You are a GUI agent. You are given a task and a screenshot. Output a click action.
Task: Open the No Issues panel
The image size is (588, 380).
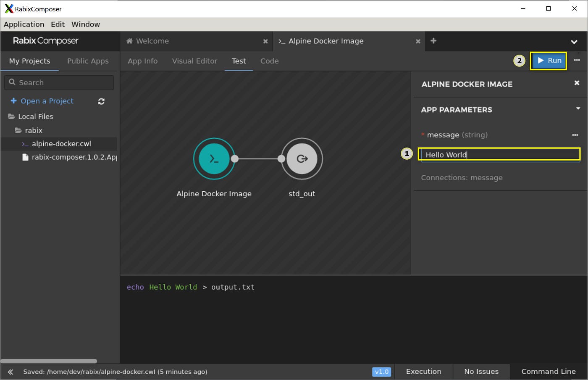pyautogui.click(x=481, y=372)
